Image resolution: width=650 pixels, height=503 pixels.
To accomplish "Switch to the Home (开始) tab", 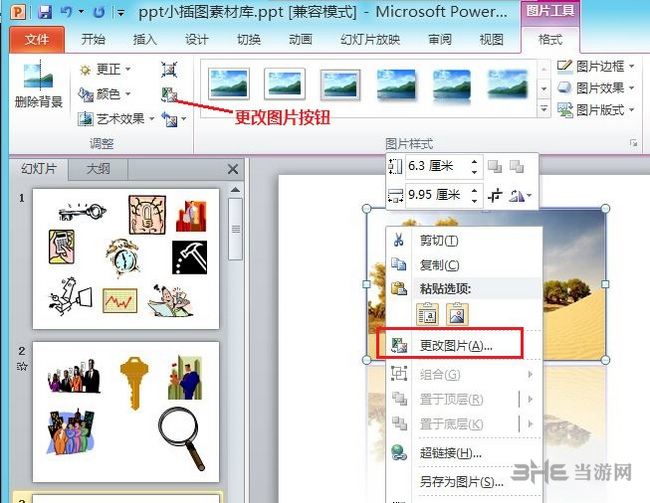I will 93,39.
